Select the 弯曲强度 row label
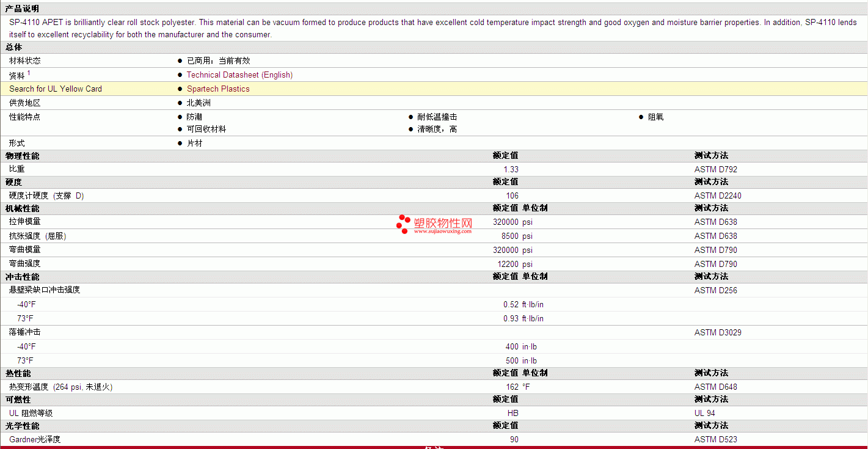Image resolution: width=868 pixels, height=449 pixels. coord(25,263)
